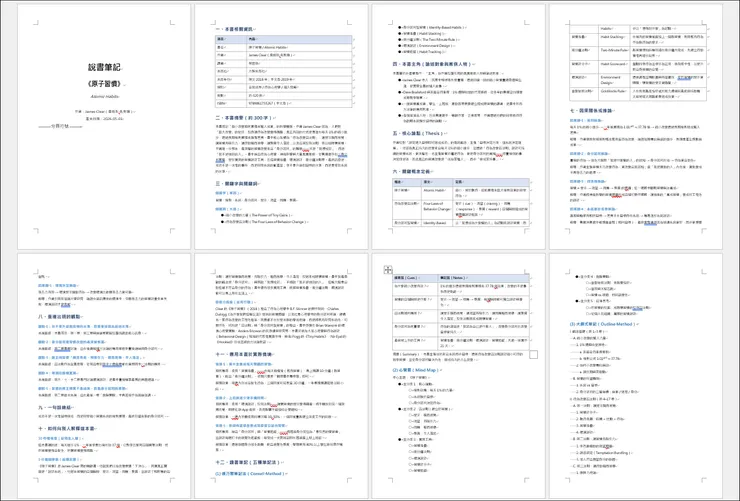The image size is (740, 501).
Task: Select the cover page thumbnail
Action: tap(104, 126)
